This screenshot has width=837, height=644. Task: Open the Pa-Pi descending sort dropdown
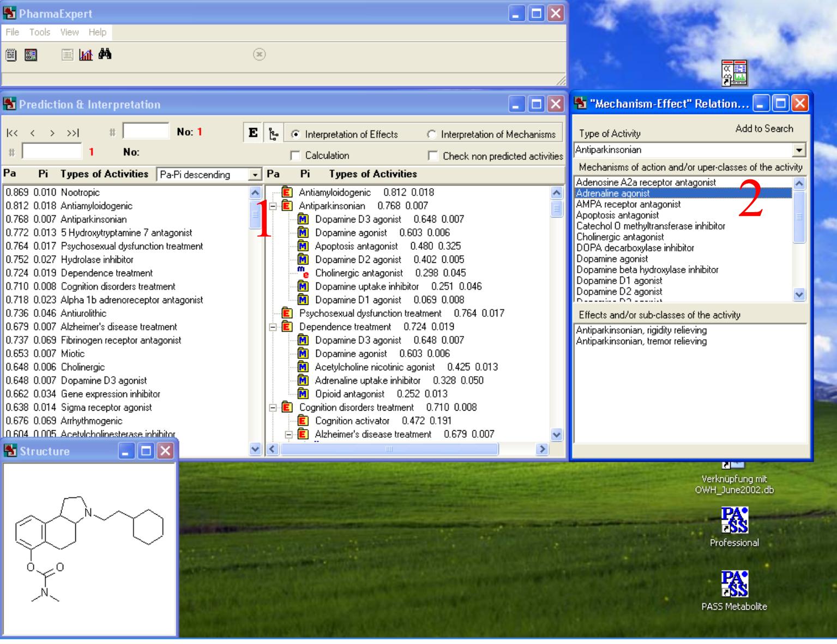tap(255, 174)
